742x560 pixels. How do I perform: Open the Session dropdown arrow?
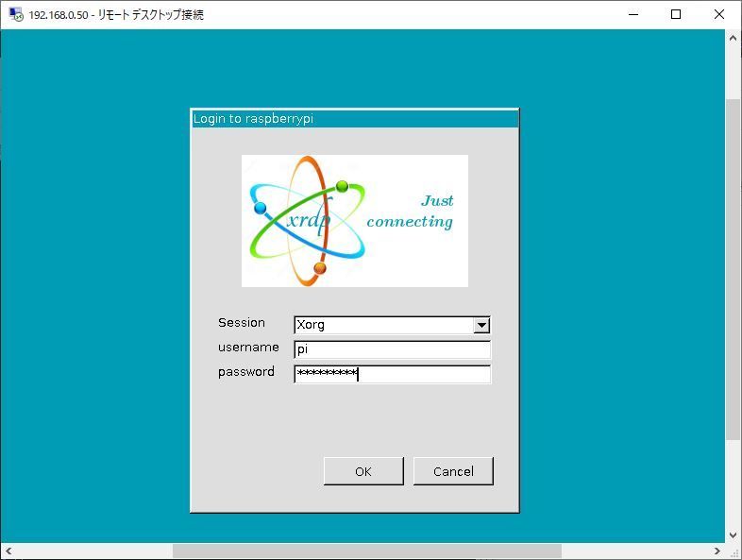[481, 325]
